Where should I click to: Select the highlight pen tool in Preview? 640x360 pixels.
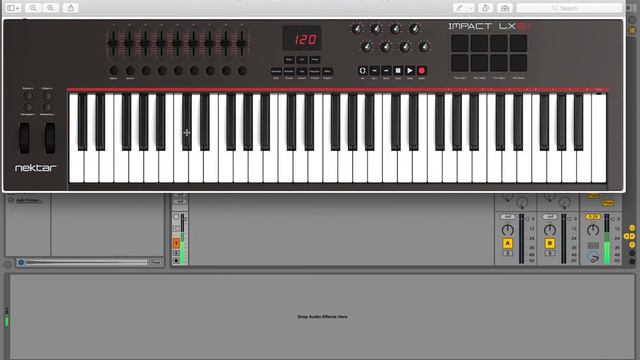(460, 8)
